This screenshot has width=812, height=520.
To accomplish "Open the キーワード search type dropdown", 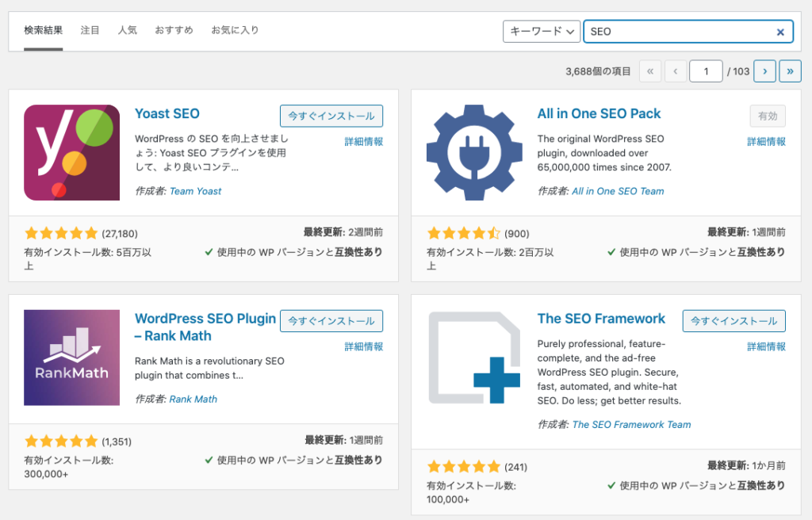I will tap(541, 32).
